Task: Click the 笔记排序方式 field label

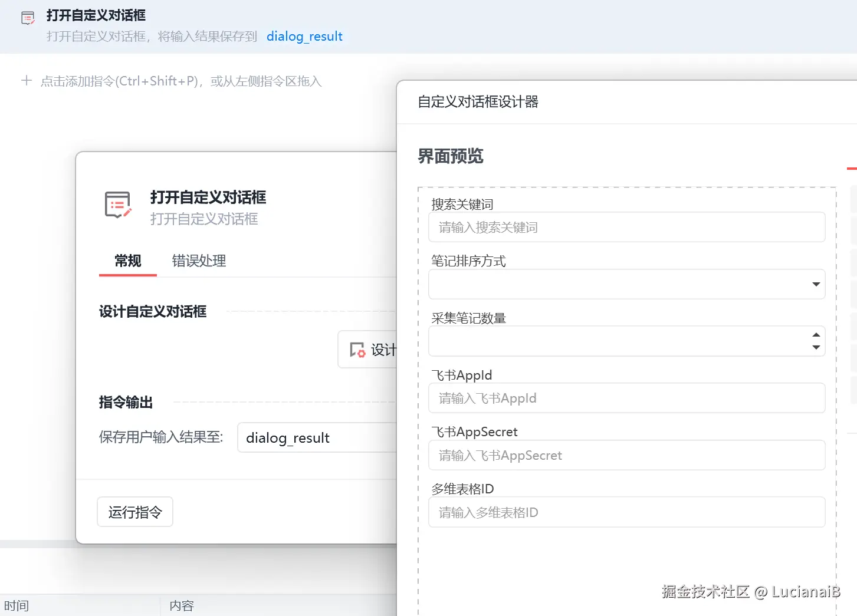Action: coord(468,261)
